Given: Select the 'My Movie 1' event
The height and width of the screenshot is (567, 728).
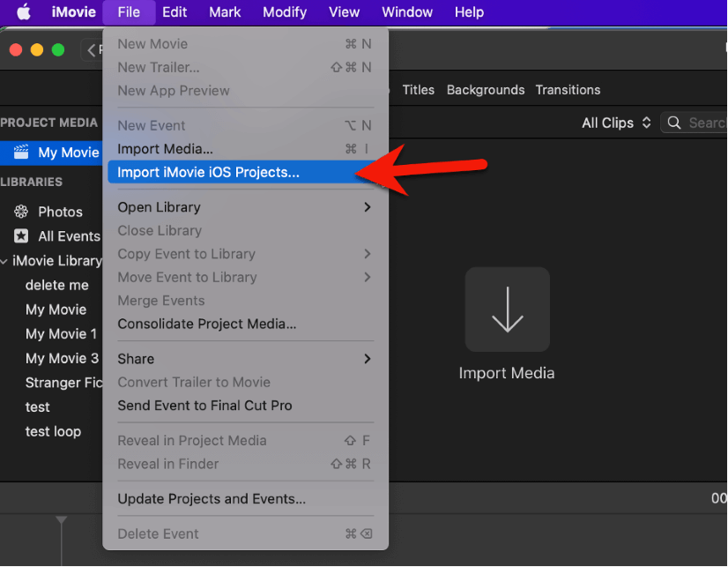Looking at the screenshot, I should click(61, 334).
